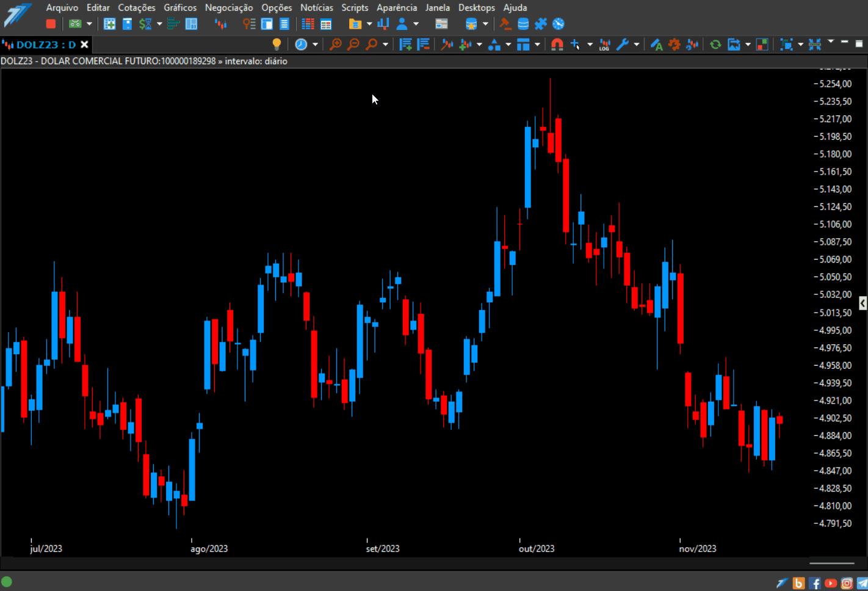This screenshot has height=591, width=868.
Task: Toggle the red-green color scheme square icon
Action: [762, 44]
